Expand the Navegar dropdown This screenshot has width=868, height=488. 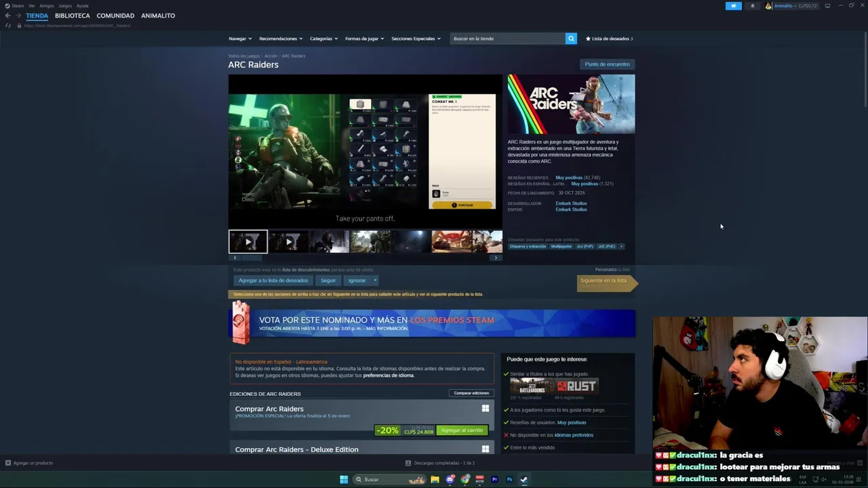coord(240,39)
